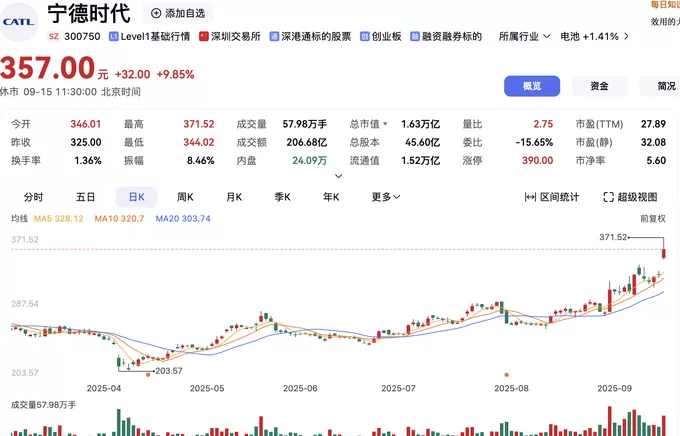The width and height of the screenshot is (680, 436).
Task: Click the China flag icon
Action: tap(203, 36)
